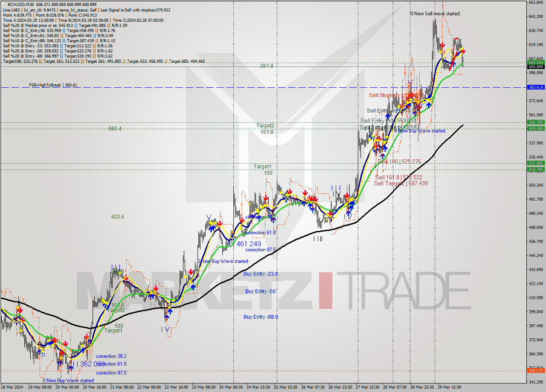The width and height of the screenshot is (546, 392).
Task: Click the 'Line:1483' status info line
Action: (x=86, y=10)
